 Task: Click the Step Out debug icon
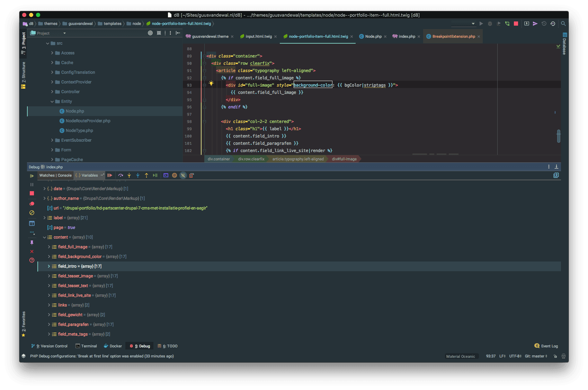146,175
